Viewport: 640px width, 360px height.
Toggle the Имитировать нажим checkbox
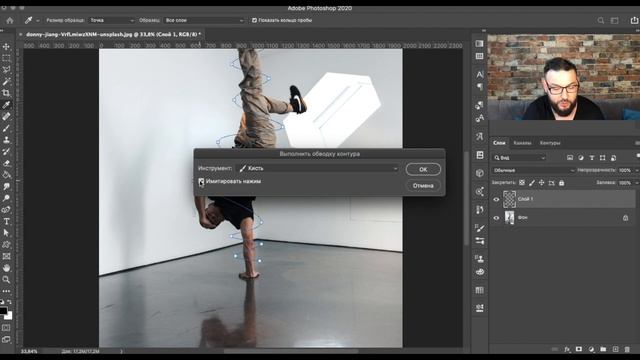(x=201, y=182)
